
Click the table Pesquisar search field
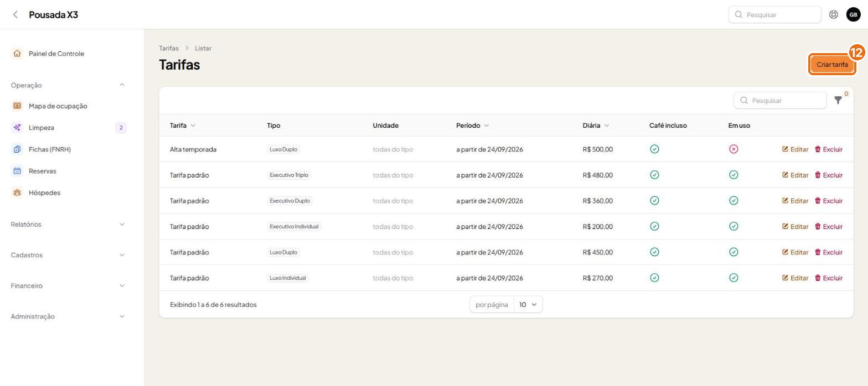tap(780, 100)
